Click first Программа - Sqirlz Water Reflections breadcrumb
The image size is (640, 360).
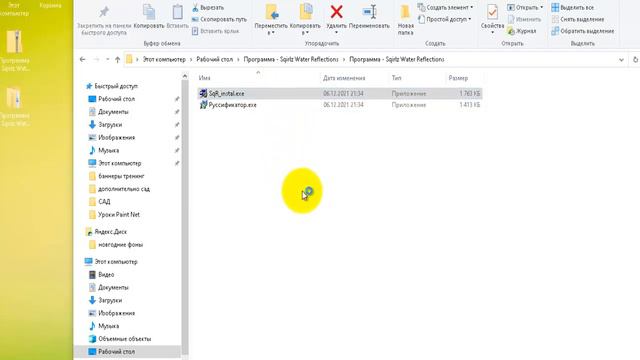pyautogui.click(x=291, y=60)
